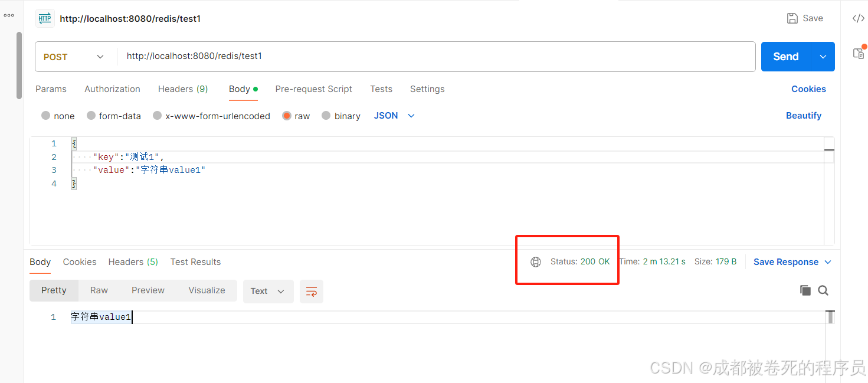Image resolution: width=868 pixels, height=383 pixels.
Task: Click the Save Response link
Action: click(x=786, y=262)
